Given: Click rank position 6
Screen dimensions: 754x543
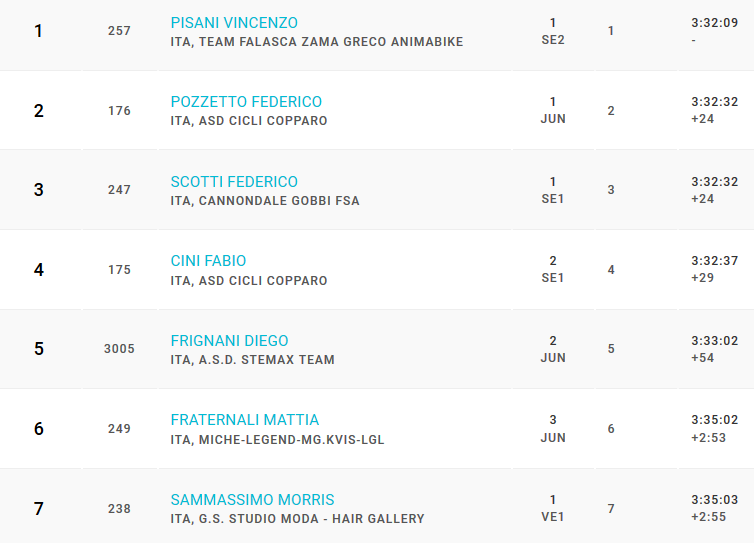Looking at the screenshot, I should point(39,429).
